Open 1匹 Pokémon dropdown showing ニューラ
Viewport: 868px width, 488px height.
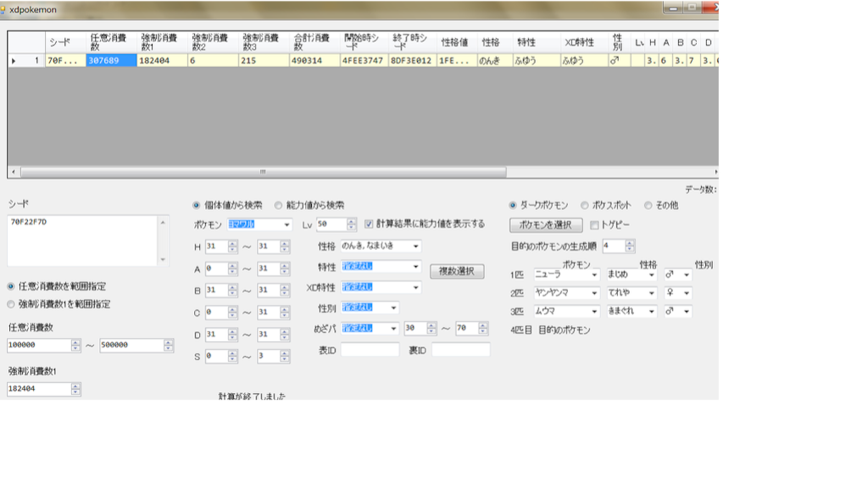[x=594, y=275]
